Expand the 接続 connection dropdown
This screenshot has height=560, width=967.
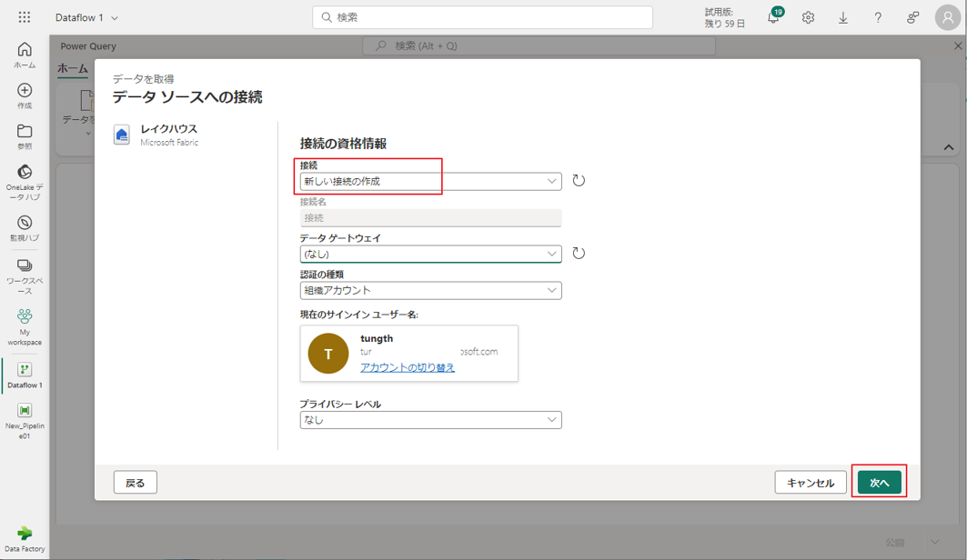[x=430, y=182]
